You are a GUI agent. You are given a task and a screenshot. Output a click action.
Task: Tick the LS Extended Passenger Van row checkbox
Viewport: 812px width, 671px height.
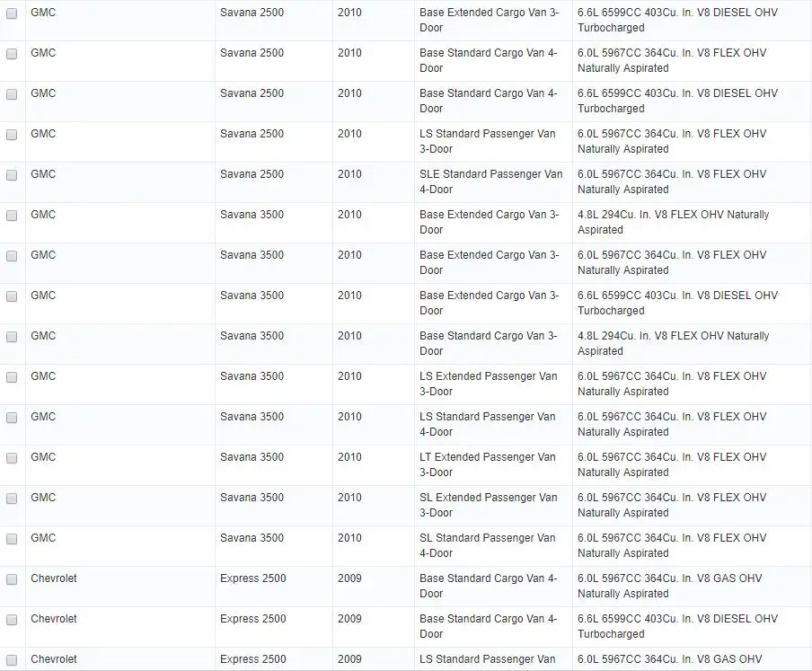click(12, 377)
